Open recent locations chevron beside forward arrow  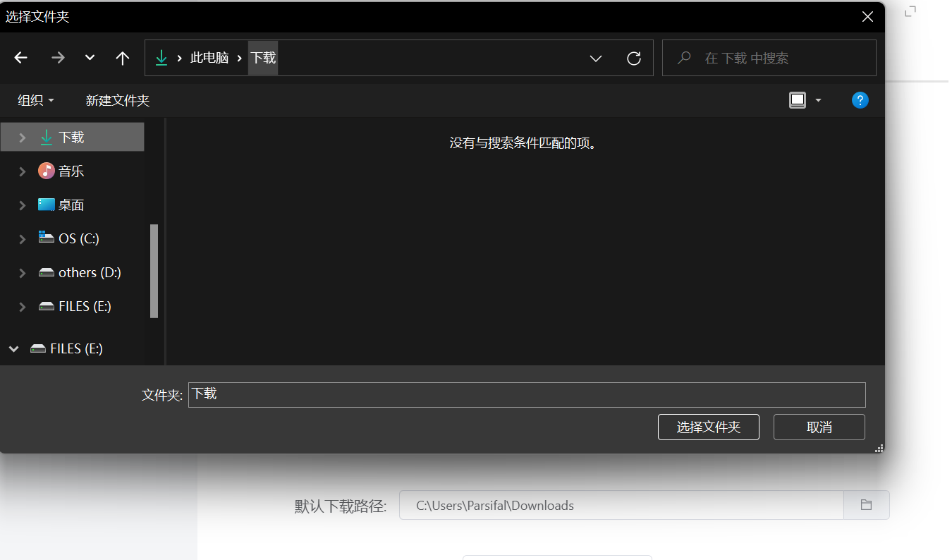coord(89,57)
